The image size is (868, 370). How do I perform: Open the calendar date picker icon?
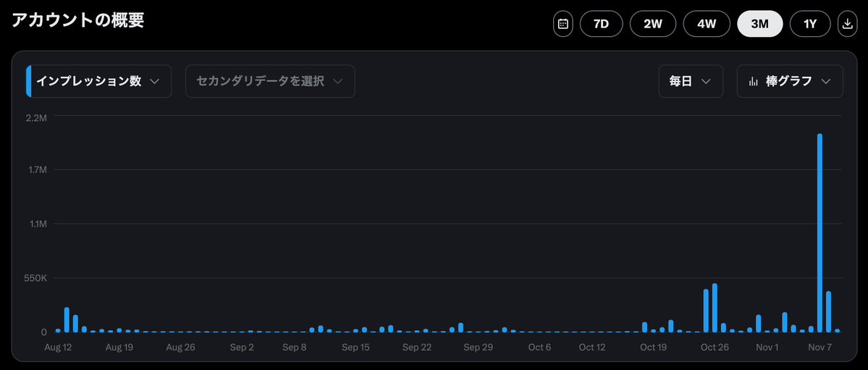(x=563, y=24)
